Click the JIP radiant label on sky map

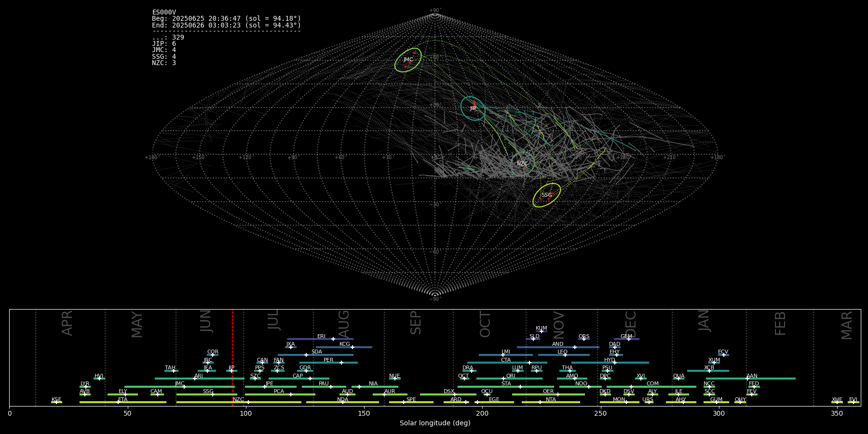473,108
